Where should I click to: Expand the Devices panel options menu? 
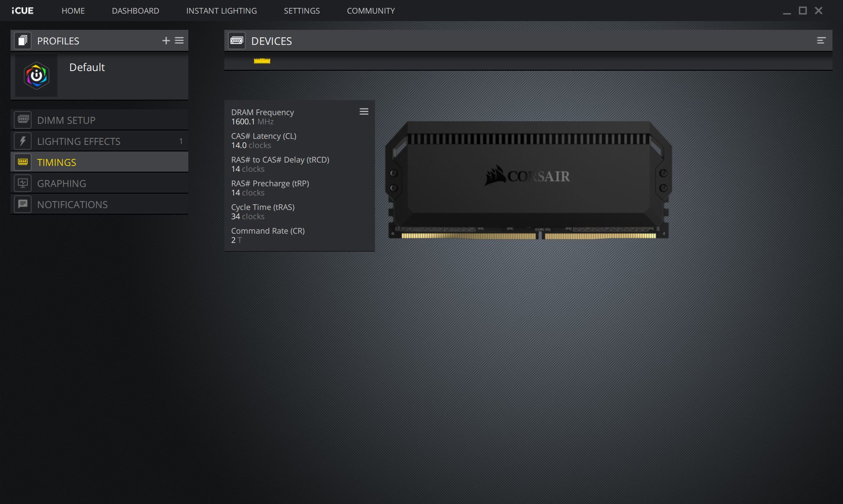[x=821, y=41]
